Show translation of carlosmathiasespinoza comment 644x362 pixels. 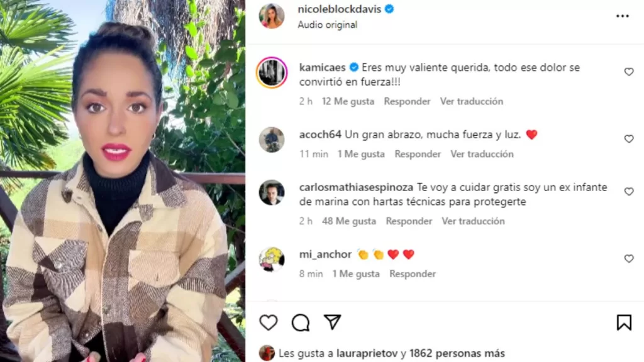pyautogui.click(x=473, y=221)
